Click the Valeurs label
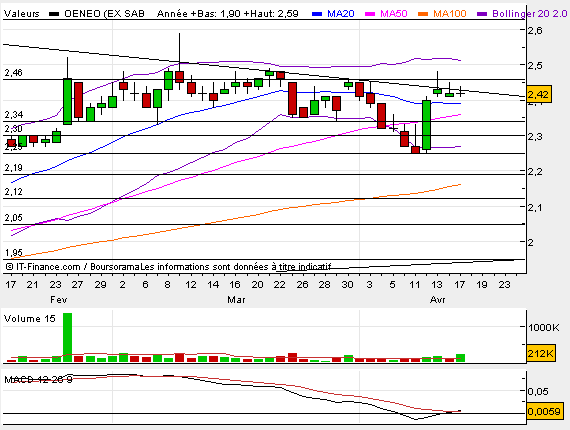Screen dimensions: 570x430 (x=21, y=14)
